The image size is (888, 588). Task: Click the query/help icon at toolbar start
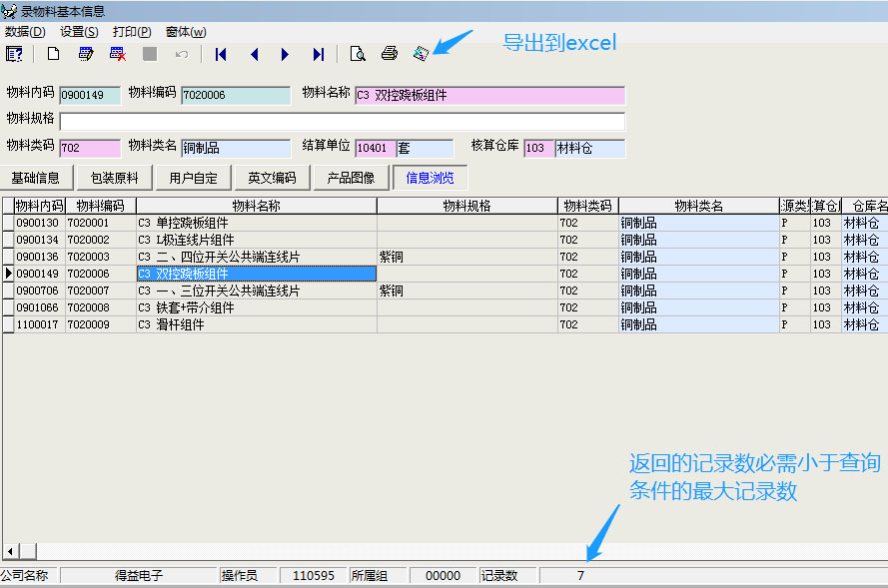(14, 54)
